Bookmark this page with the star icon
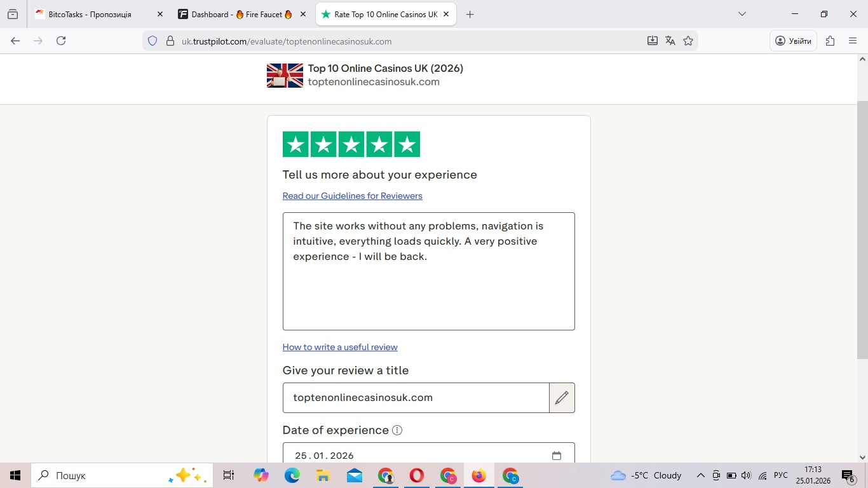868x488 pixels. [688, 41]
